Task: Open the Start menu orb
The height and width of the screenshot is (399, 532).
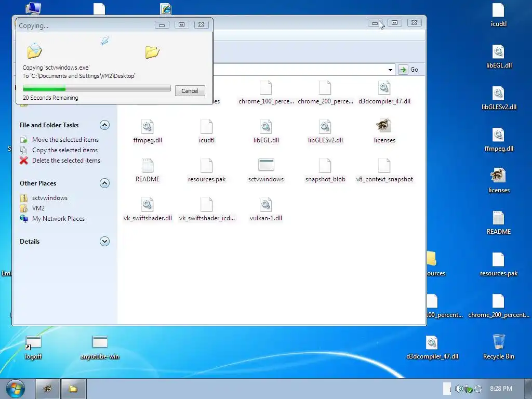Action: pos(16,389)
